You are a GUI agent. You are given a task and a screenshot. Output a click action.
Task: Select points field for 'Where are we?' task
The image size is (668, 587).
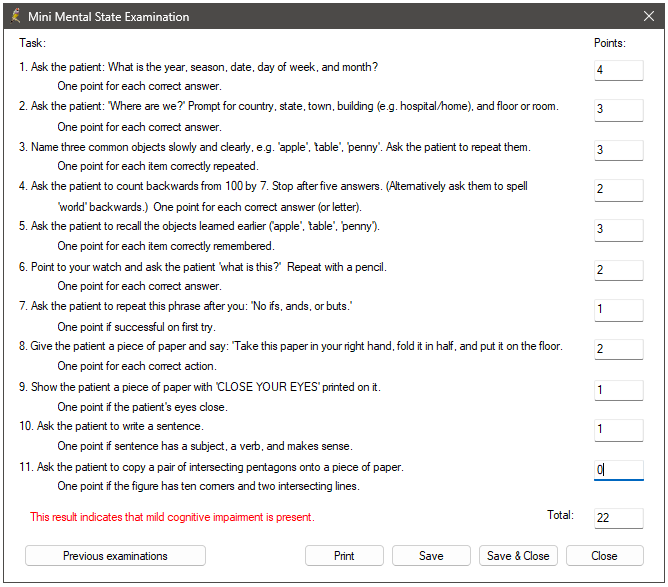coord(619,110)
